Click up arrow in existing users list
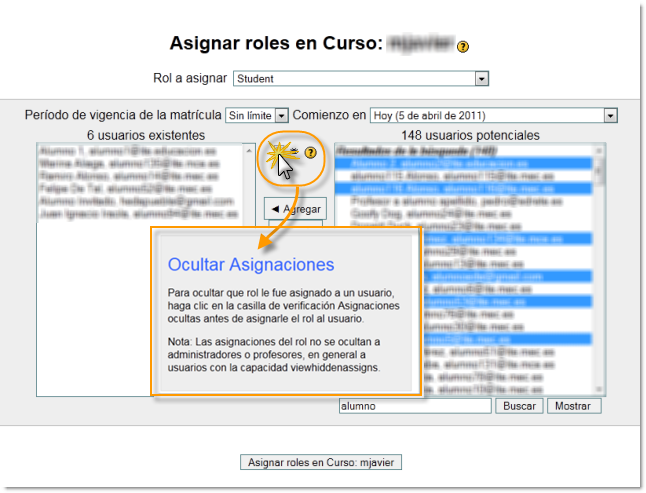 point(249,151)
